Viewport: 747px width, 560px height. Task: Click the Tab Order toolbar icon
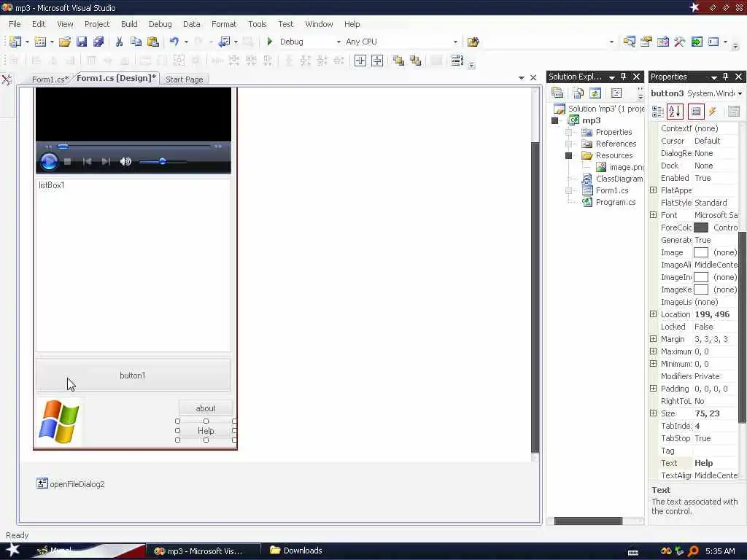click(457, 61)
